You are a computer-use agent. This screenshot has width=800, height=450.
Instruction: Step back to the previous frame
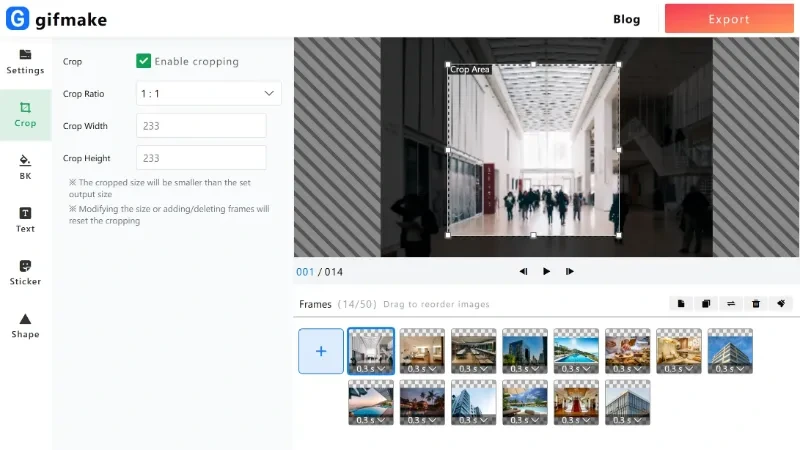[523, 271]
